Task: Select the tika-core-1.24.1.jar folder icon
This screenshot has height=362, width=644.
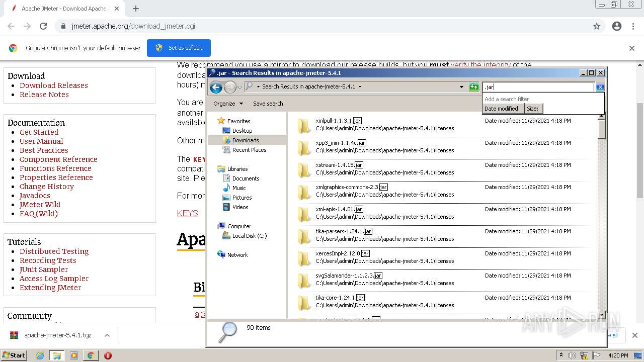Action: tap(304, 302)
